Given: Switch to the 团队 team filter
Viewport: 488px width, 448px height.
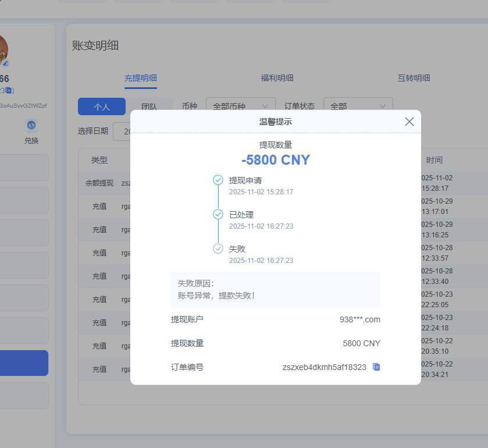Looking at the screenshot, I should [150, 106].
